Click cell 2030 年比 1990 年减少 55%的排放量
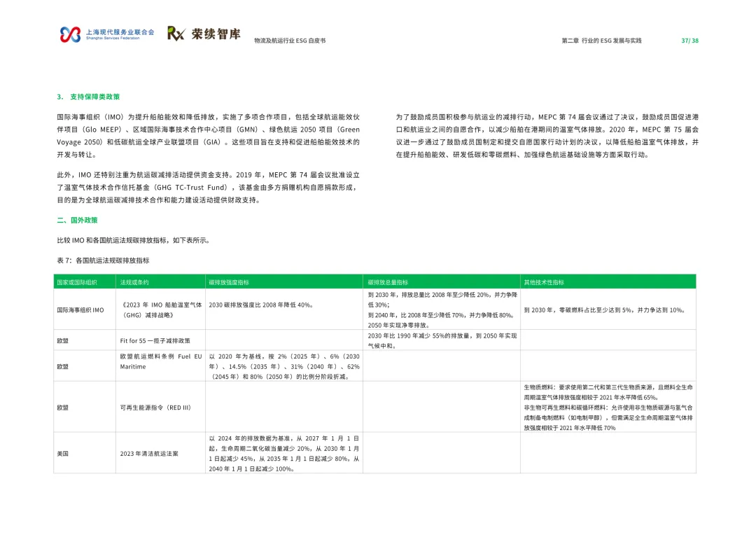Screen dimensions: 756x535 442,340
